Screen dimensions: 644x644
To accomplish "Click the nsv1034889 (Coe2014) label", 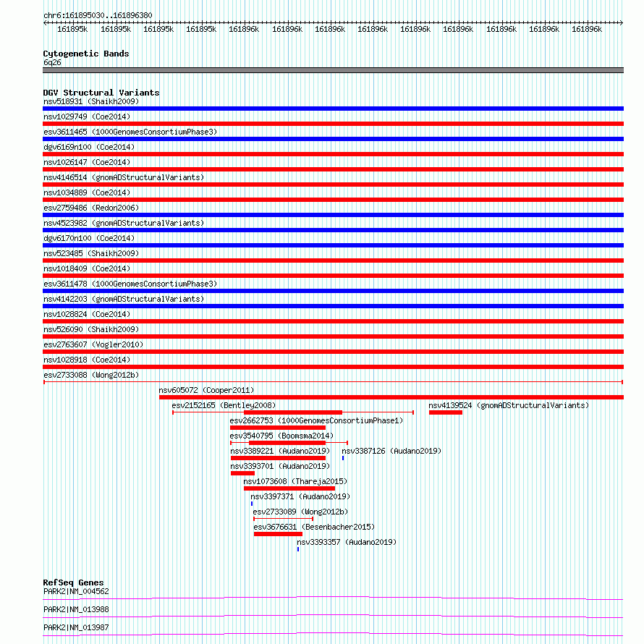I will (87, 192).
